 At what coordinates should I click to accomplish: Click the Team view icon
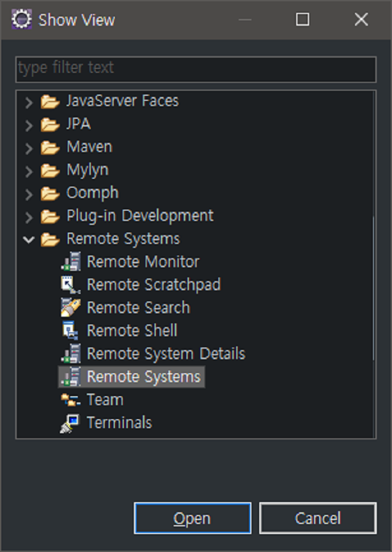click(x=71, y=400)
